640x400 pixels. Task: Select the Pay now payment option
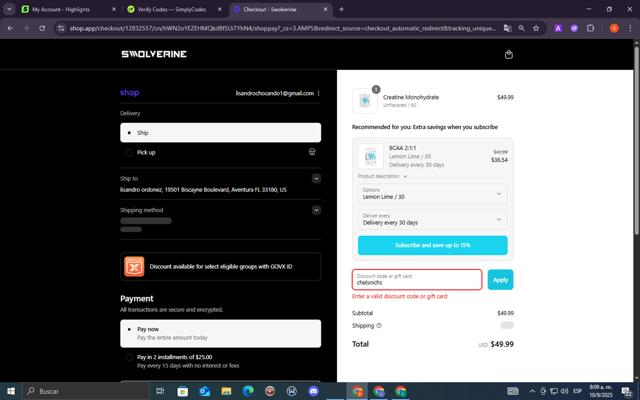coord(220,333)
